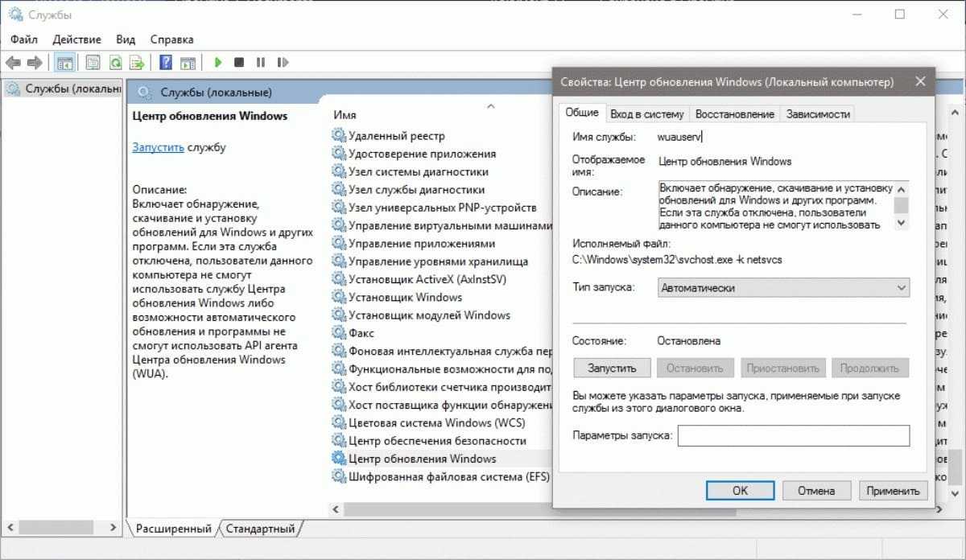Open the Восстановление tab

pos(734,114)
